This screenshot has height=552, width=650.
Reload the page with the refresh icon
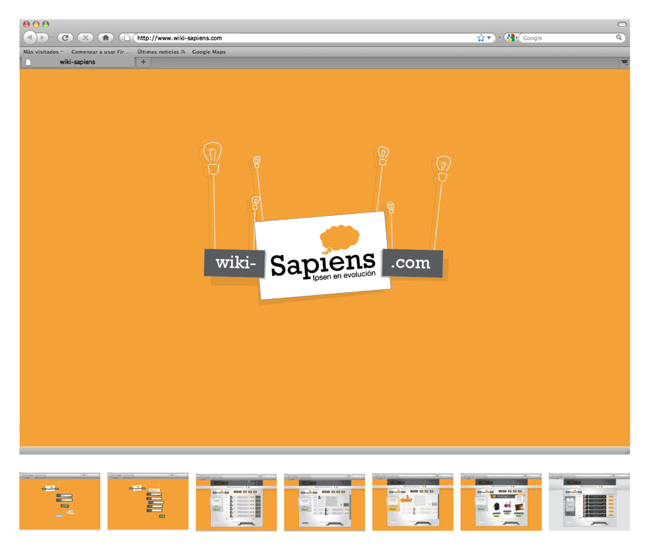(x=65, y=38)
